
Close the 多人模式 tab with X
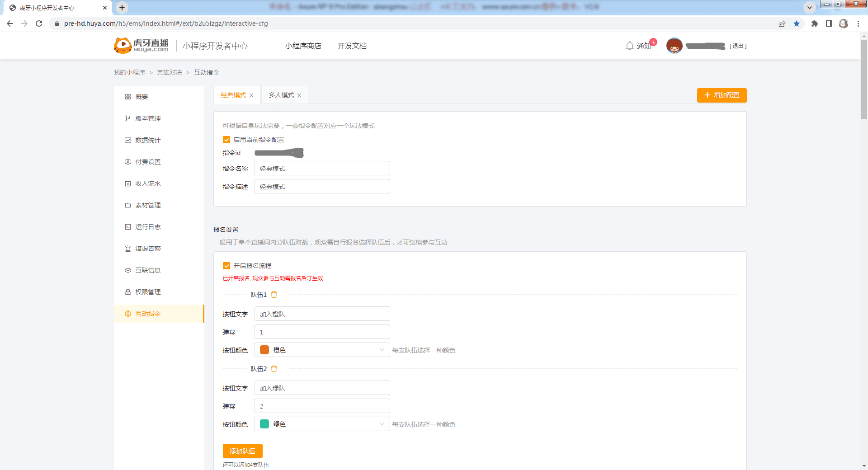coord(299,95)
